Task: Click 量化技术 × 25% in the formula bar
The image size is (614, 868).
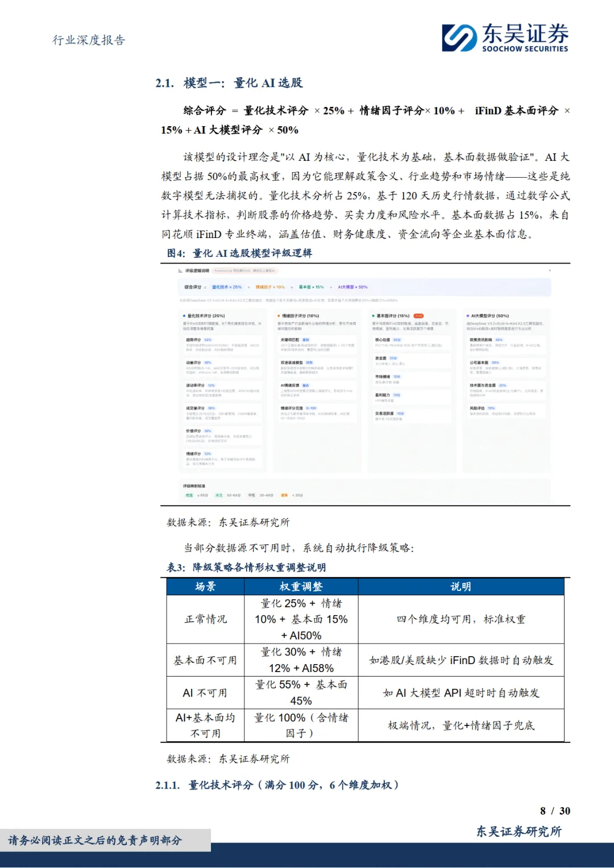Action: click(227, 287)
